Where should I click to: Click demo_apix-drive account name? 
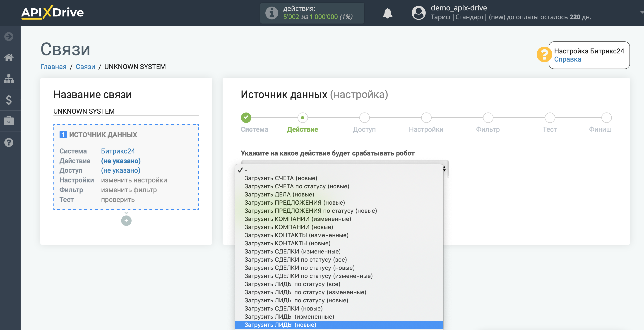tap(459, 8)
